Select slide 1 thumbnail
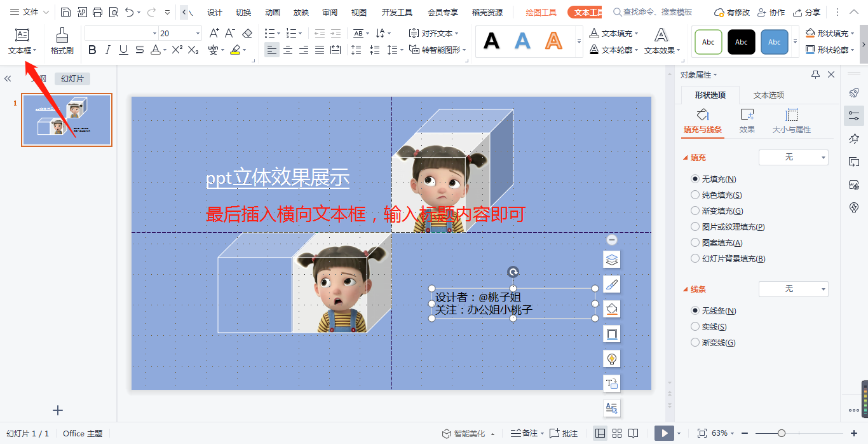 coord(67,120)
